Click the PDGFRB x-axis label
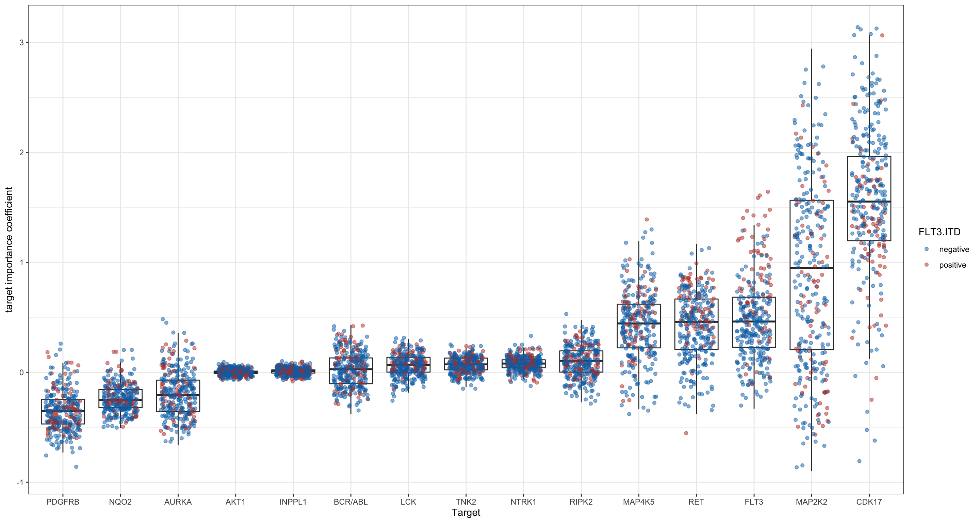 (x=63, y=502)
